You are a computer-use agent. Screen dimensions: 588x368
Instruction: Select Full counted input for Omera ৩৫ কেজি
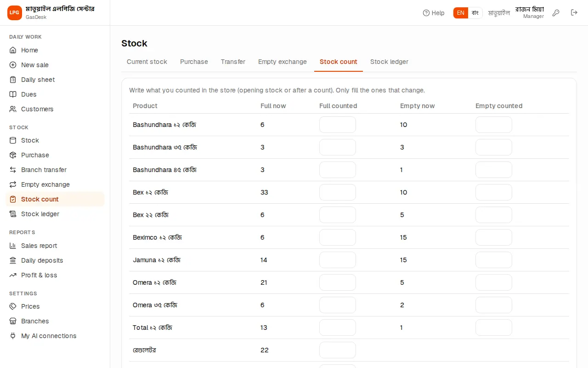pos(338,305)
